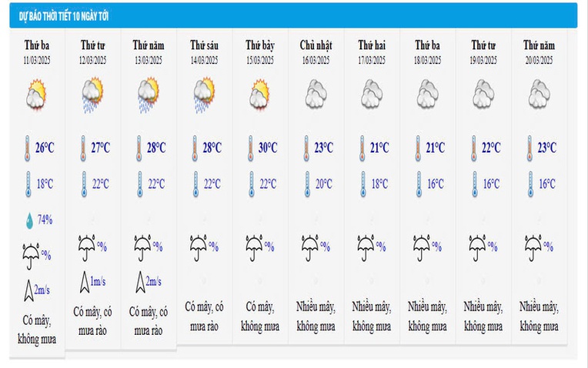
Task: Click the wind arrow icon beside 2m/s on 11/03
Action: pos(28,290)
